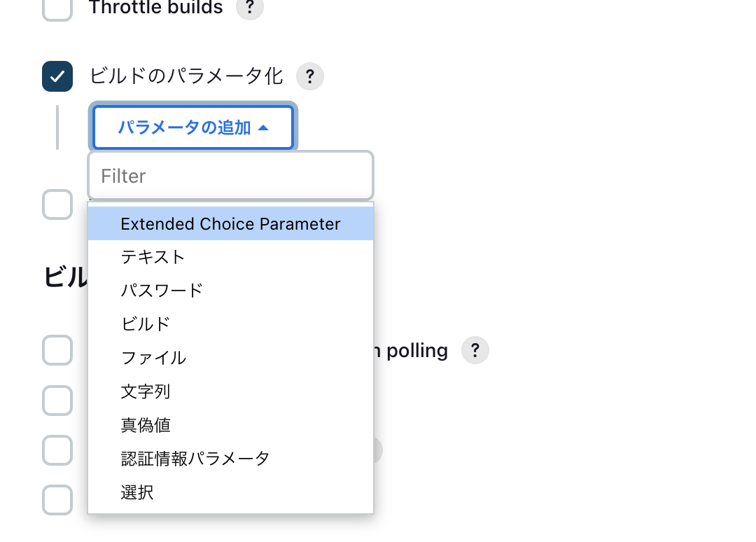This screenshot has width=756, height=542.
Task: Choose 真偽値 from the menu
Action: [x=231, y=425]
